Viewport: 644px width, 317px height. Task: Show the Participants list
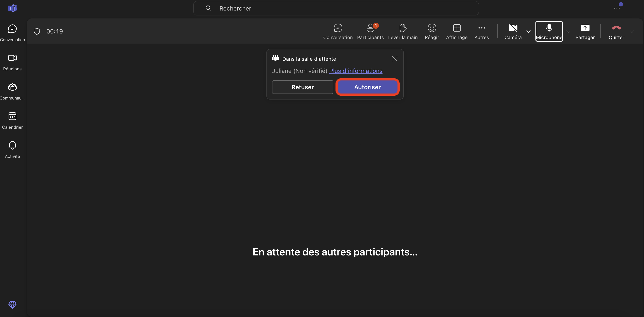[x=370, y=31]
